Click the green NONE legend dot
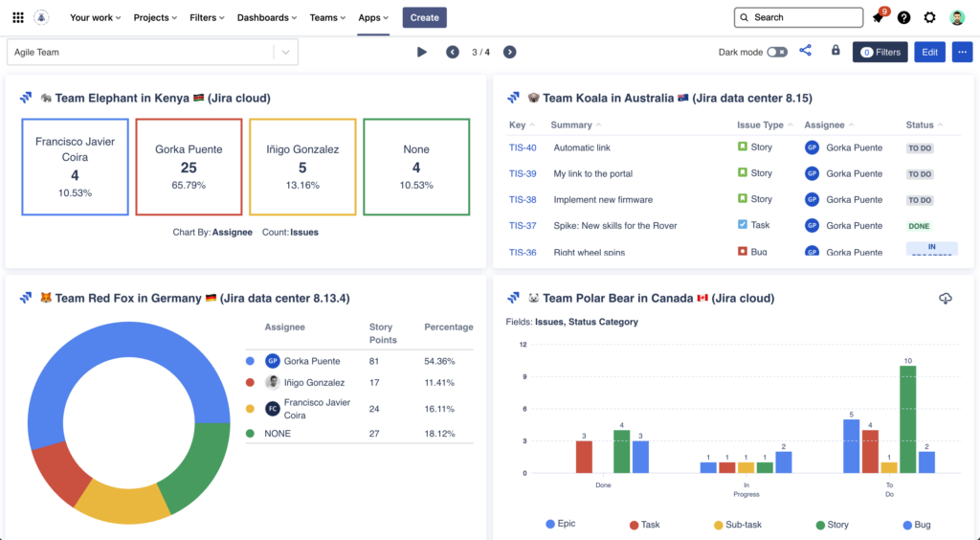 point(250,433)
